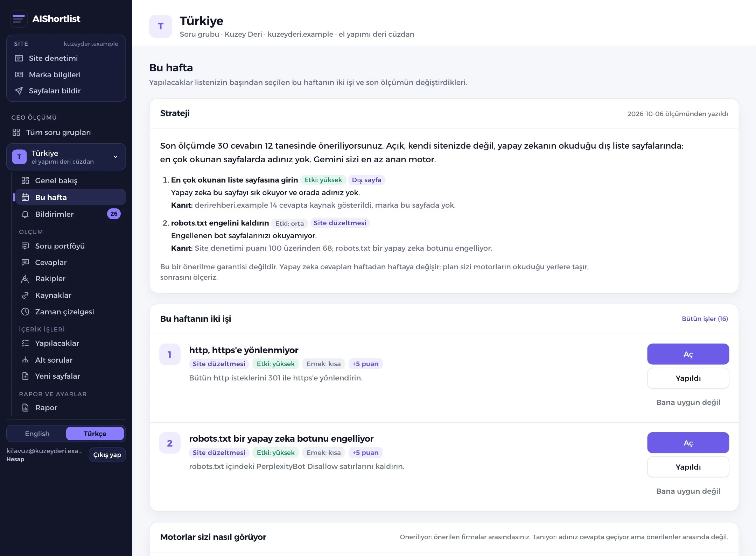Open Bütün işler (16) link
The height and width of the screenshot is (556, 756).
705,319
